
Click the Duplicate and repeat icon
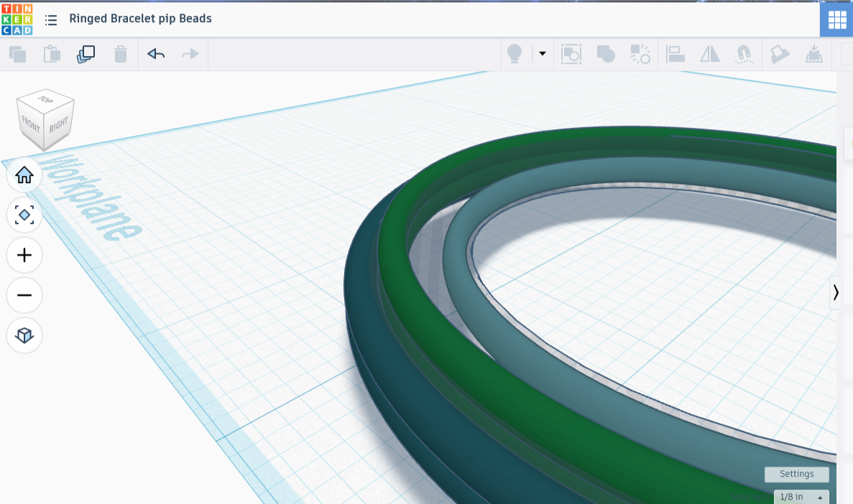click(86, 54)
